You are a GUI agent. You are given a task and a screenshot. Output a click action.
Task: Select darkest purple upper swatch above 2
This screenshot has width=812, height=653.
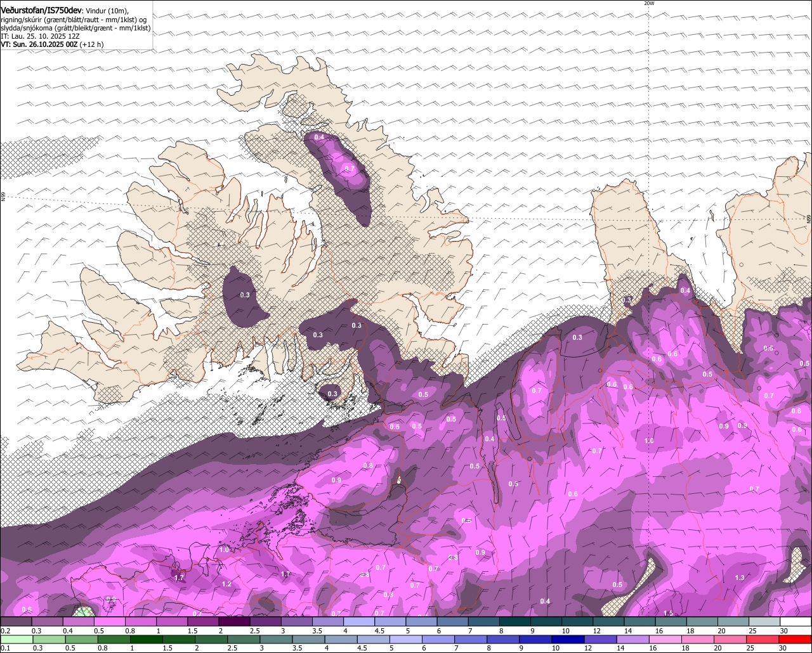click(x=234, y=621)
